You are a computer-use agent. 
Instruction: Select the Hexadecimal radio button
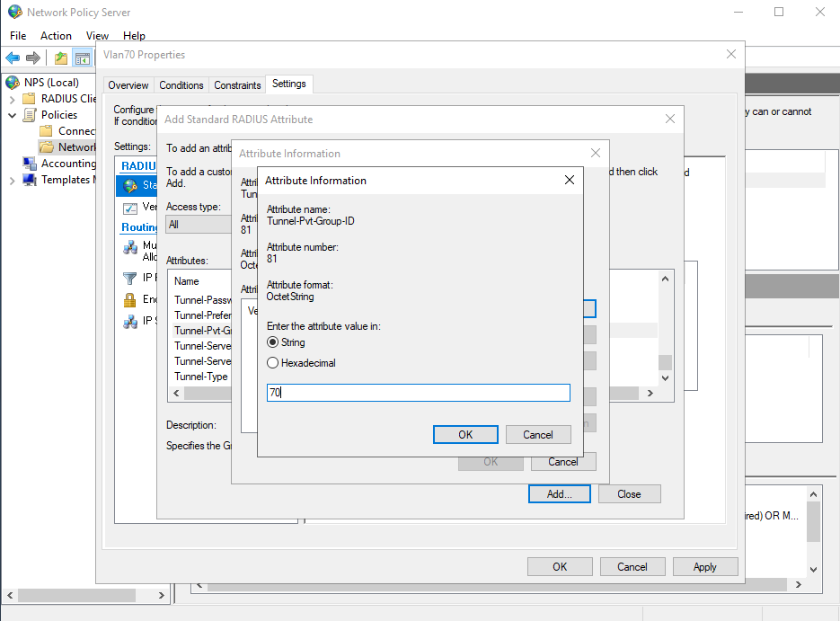coord(273,363)
